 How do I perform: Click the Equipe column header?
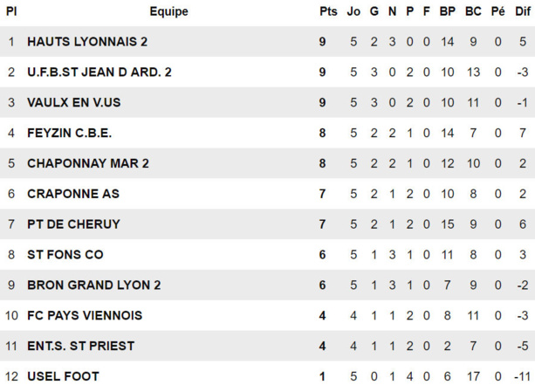point(168,12)
